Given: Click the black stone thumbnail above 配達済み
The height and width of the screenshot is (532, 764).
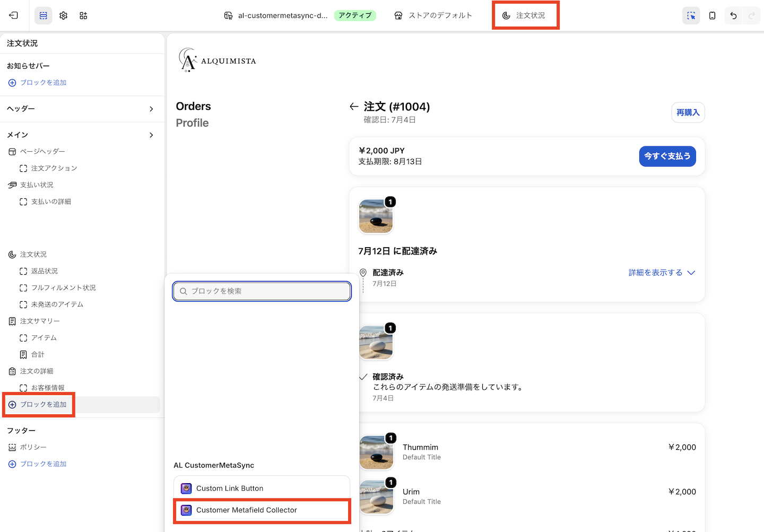Looking at the screenshot, I should click(376, 216).
